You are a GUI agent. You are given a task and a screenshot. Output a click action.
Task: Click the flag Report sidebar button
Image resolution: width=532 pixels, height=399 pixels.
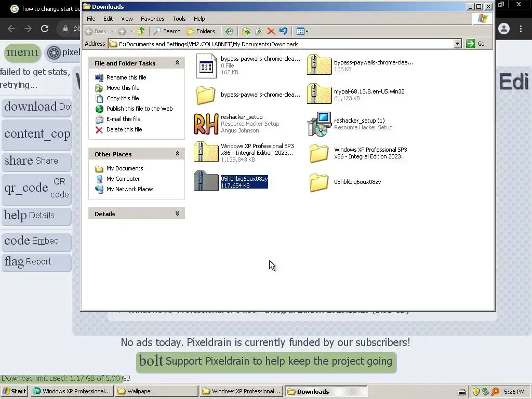coord(36,262)
